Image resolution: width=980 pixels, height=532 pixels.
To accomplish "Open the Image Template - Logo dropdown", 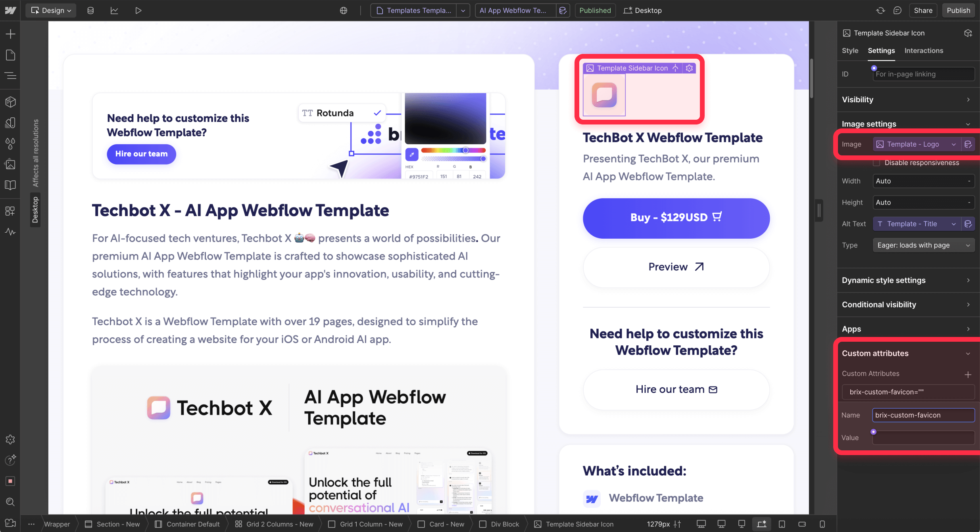I will point(917,144).
